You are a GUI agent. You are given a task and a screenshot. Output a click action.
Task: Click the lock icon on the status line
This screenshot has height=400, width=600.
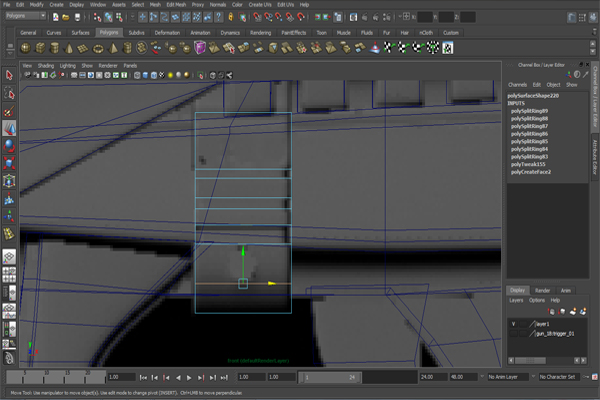(230, 17)
